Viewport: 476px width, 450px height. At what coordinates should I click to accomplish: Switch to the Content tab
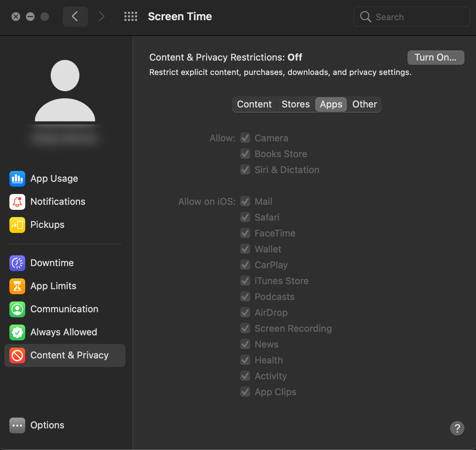point(254,105)
